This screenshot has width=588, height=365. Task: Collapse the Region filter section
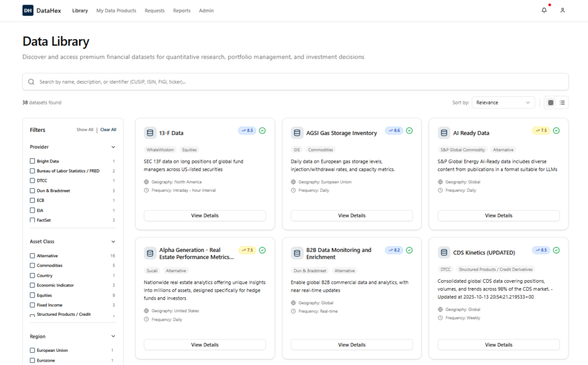[113, 336]
